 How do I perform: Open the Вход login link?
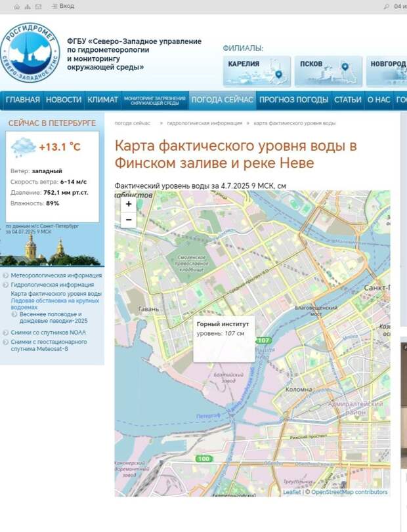coord(63,6)
